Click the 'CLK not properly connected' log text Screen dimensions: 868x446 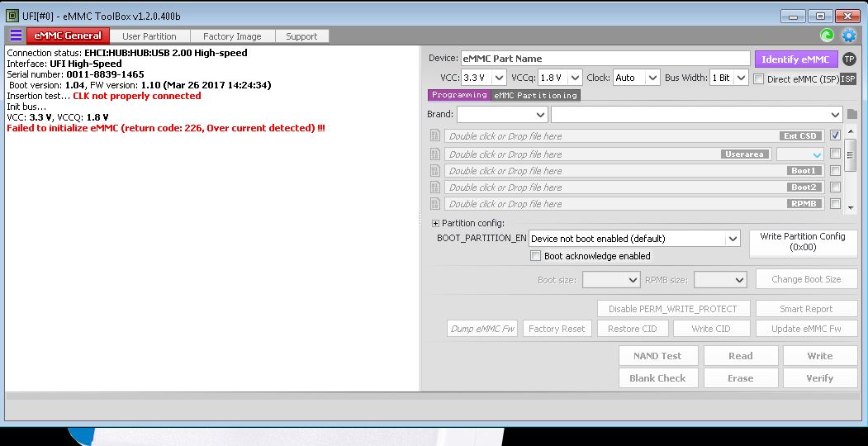click(x=137, y=96)
